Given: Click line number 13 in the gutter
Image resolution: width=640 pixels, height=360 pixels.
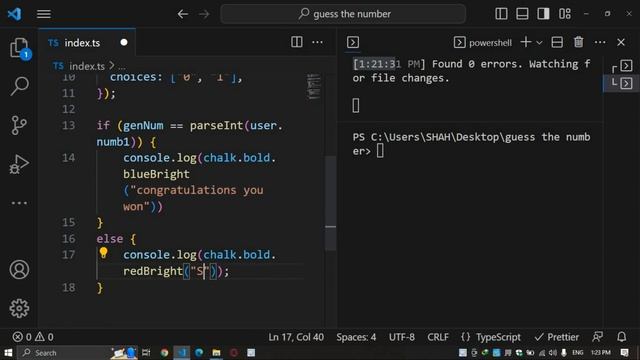Looking at the screenshot, I should [68, 125].
